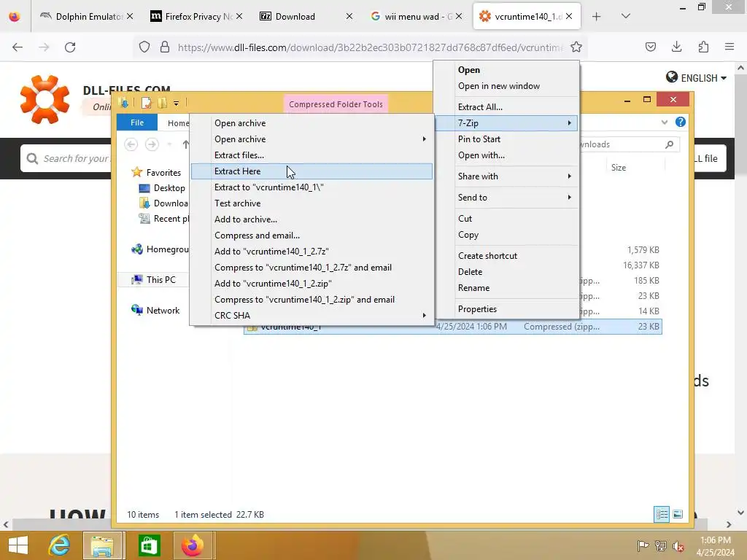This screenshot has width=747, height=560.
Task: Click Explorer help question mark icon
Action: point(681,122)
